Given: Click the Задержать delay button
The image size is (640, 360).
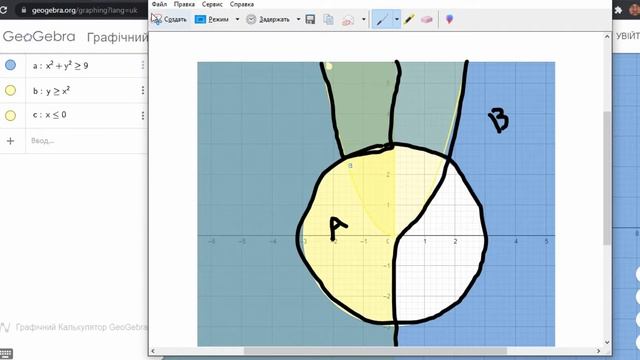Looking at the screenshot, I should [268, 19].
